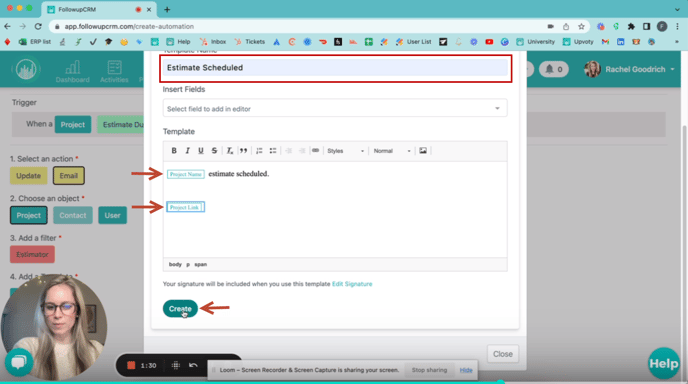
Task: Insert a bulleted list
Action: (x=273, y=151)
